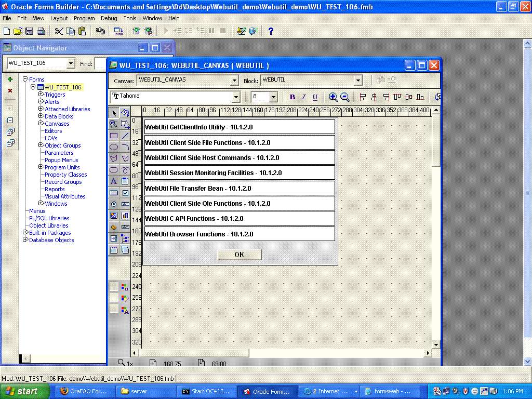Viewport: 532px width, 399px height.
Task: Open the Tahoma font dropdown
Action: point(236,97)
